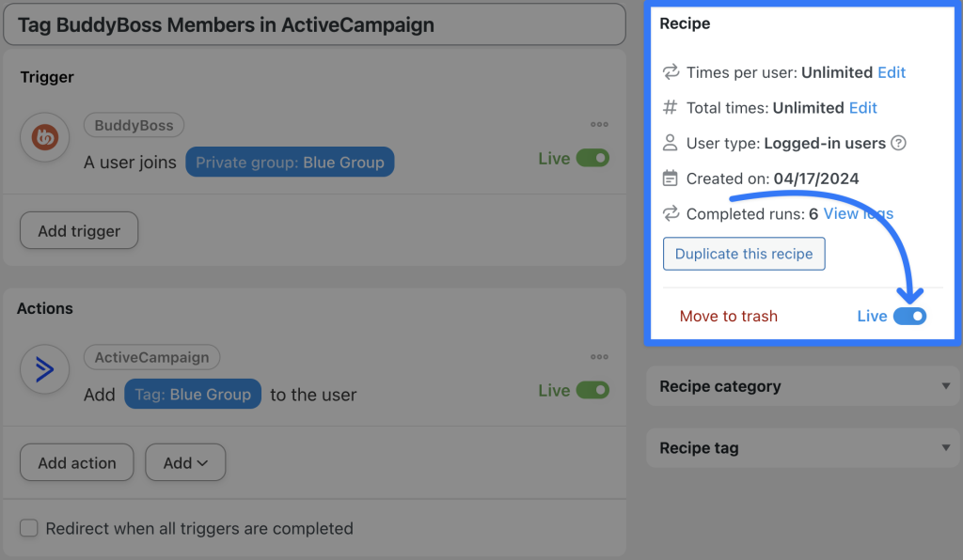Click the User type person icon
963x560 pixels.
click(671, 143)
